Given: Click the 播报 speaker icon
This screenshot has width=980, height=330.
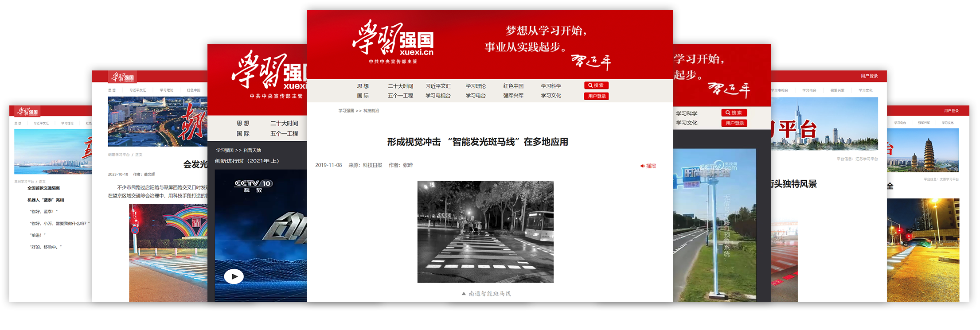Looking at the screenshot, I should [x=642, y=166].
